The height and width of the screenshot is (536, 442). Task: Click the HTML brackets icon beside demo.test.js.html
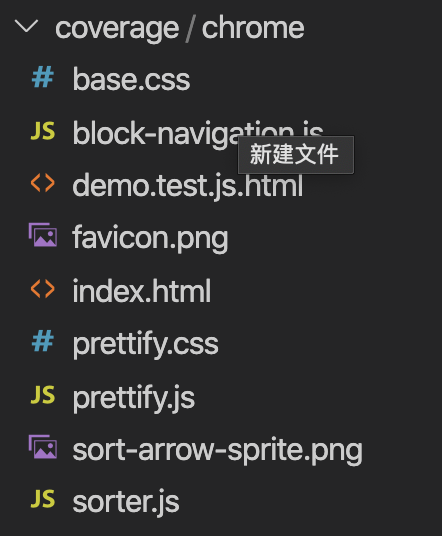43,183
